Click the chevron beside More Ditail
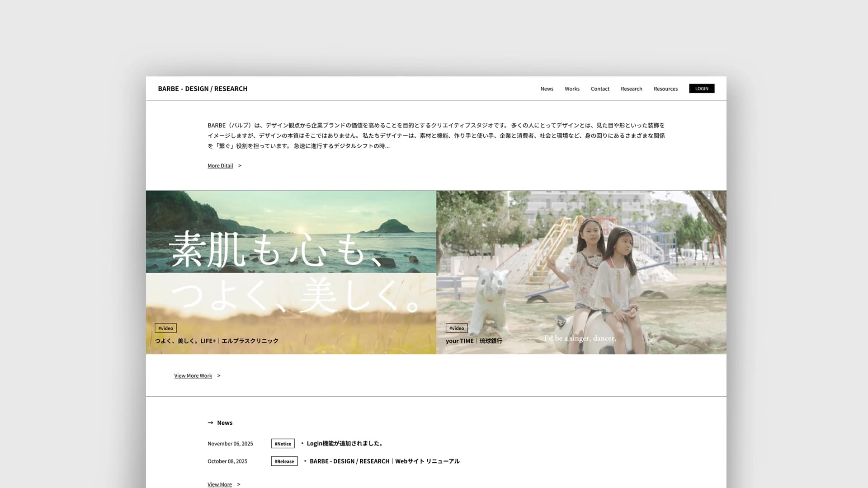This screenshot has width=868, height=488. pyautogui.click(x=241, y=165)
